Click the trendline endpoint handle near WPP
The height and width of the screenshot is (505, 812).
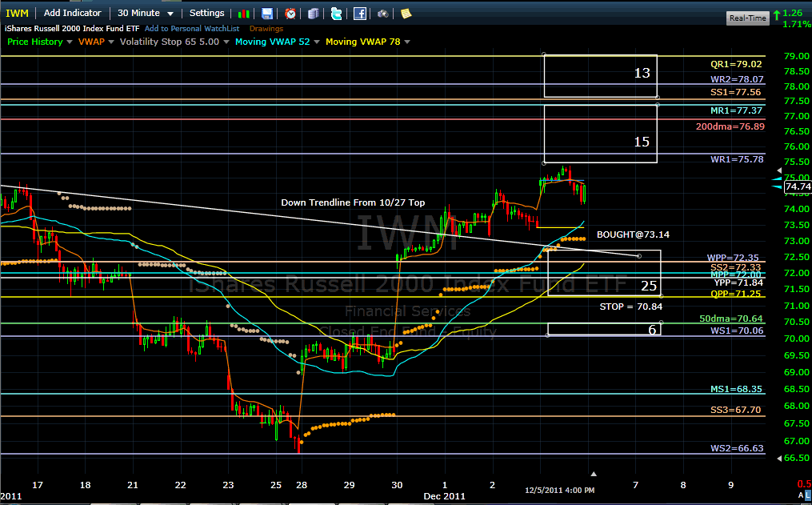pos(639,256)
